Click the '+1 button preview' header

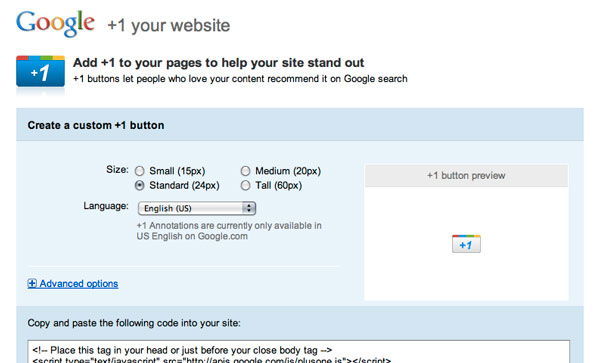[x=466, y=176]
